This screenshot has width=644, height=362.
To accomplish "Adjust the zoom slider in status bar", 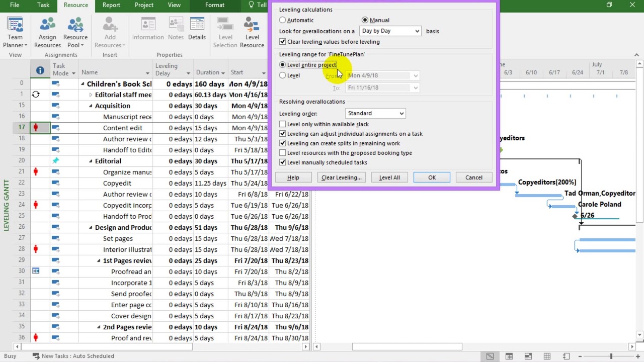I will tap(611, 356).
